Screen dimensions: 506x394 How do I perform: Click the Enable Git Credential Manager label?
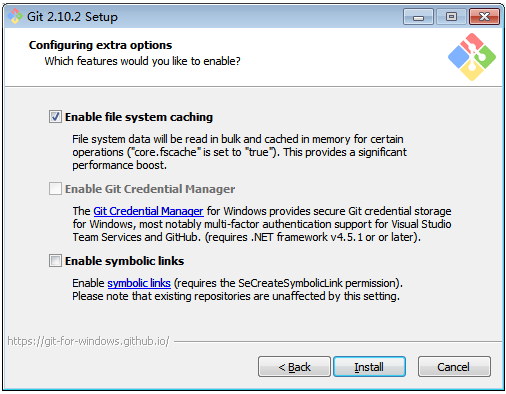coord(150,189)
